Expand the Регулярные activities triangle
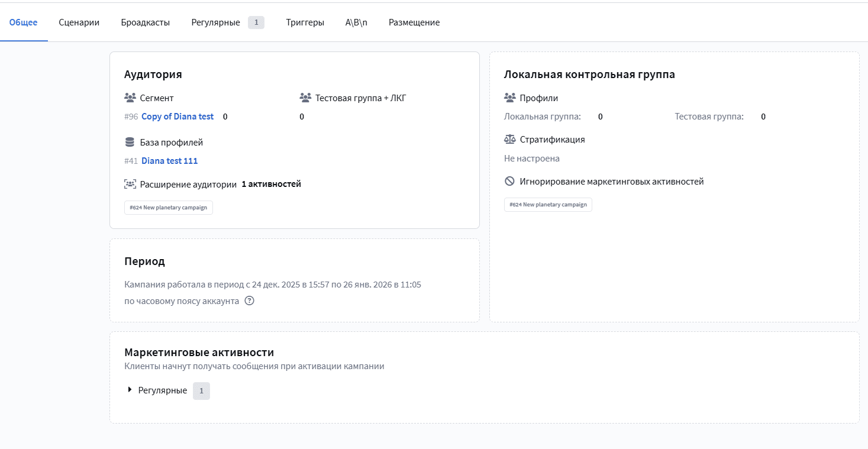This screenshot has height=449, width=868. click(x=130, y=390)
